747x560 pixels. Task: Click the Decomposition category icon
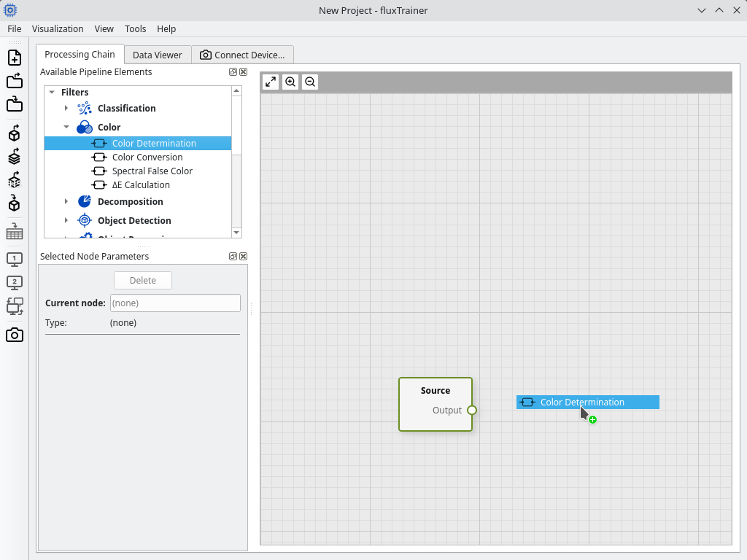pyautogui.click(x=85, y=201)
